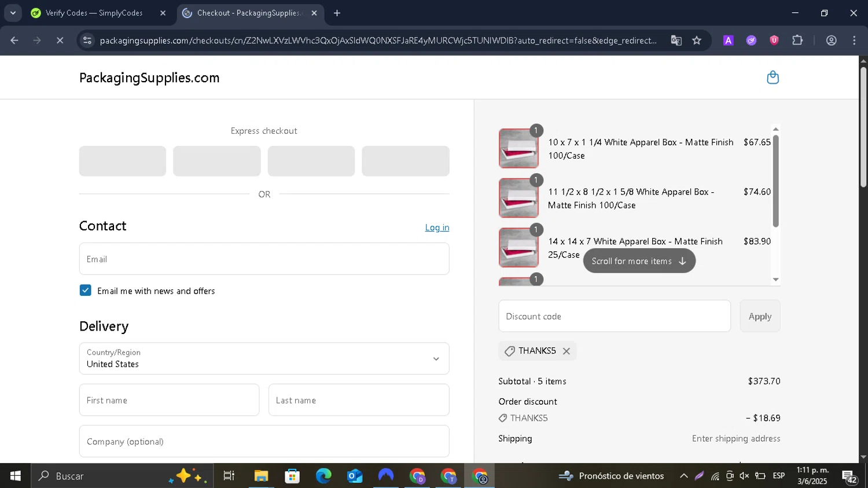Stop loading the page
This screenshot has width=868, height=488.
click(60, 41)
